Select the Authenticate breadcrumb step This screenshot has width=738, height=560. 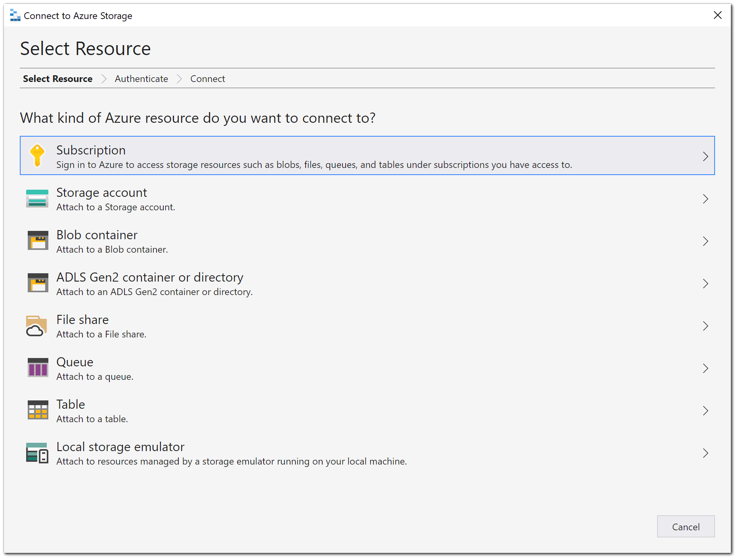[141, 78]
